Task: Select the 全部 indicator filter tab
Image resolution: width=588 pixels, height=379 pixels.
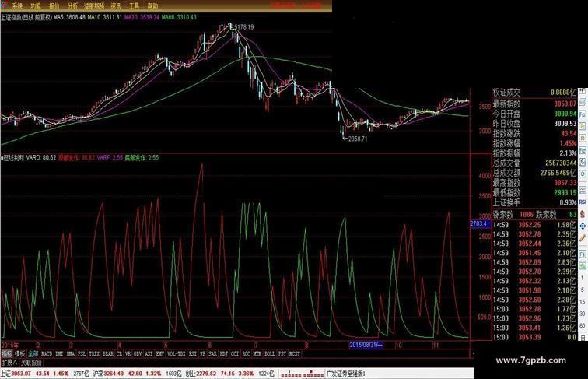Action: click(33, 353)
